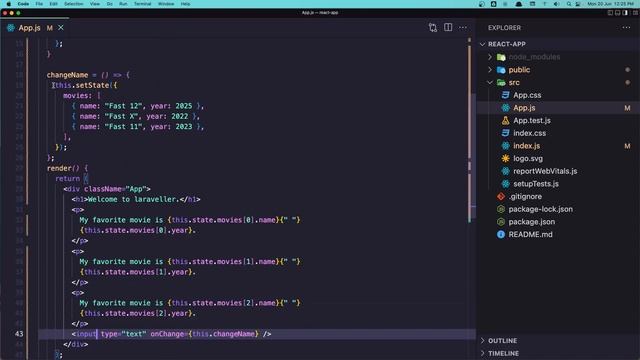Click src folder icon
Viewport: 640px width, 360px height.
click(x=501, y=82)
